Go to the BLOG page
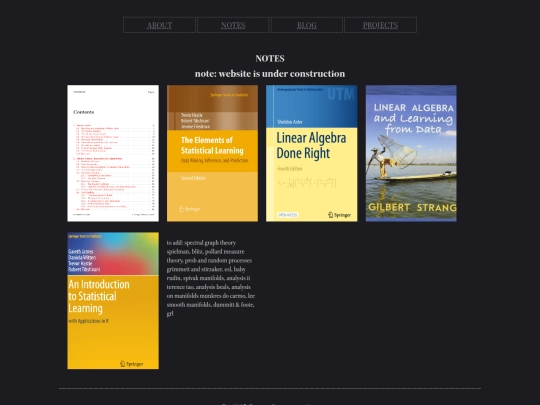 click(x=307, y=25)
